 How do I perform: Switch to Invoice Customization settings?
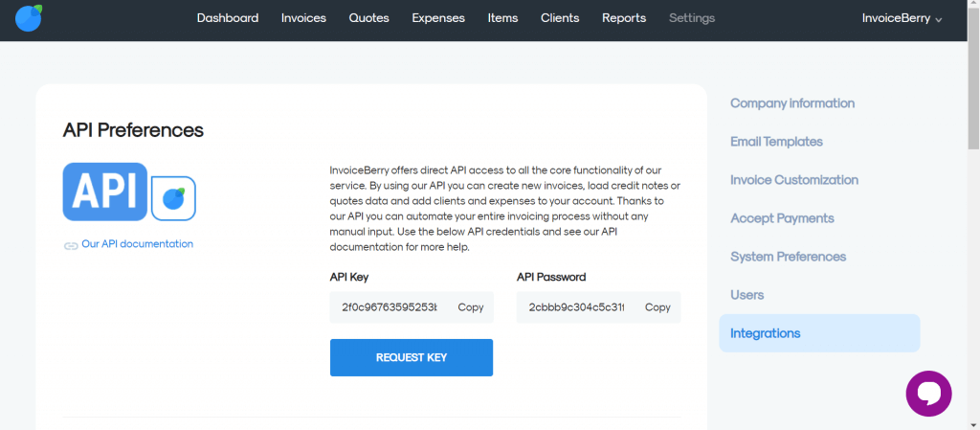794,180
